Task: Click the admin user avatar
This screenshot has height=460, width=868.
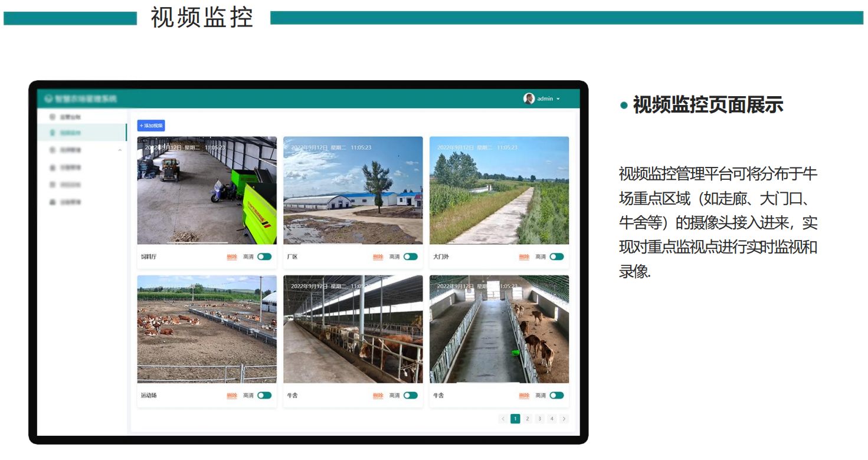Action: tap(529, 98)
